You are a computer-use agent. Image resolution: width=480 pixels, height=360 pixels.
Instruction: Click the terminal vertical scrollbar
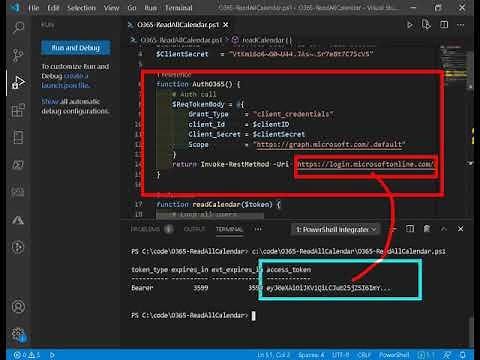(x=470, y=332)
